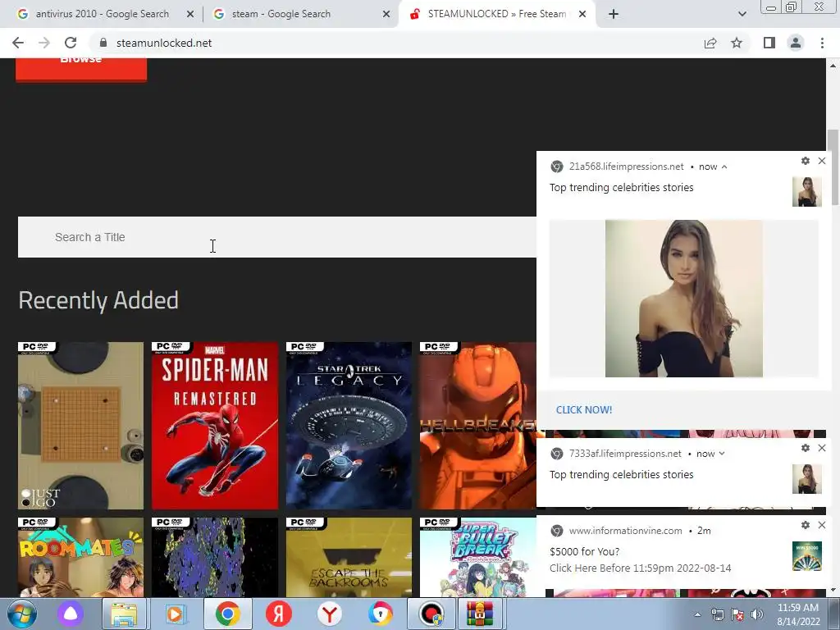Click the $5000 for You? notification text

point(584,552)
